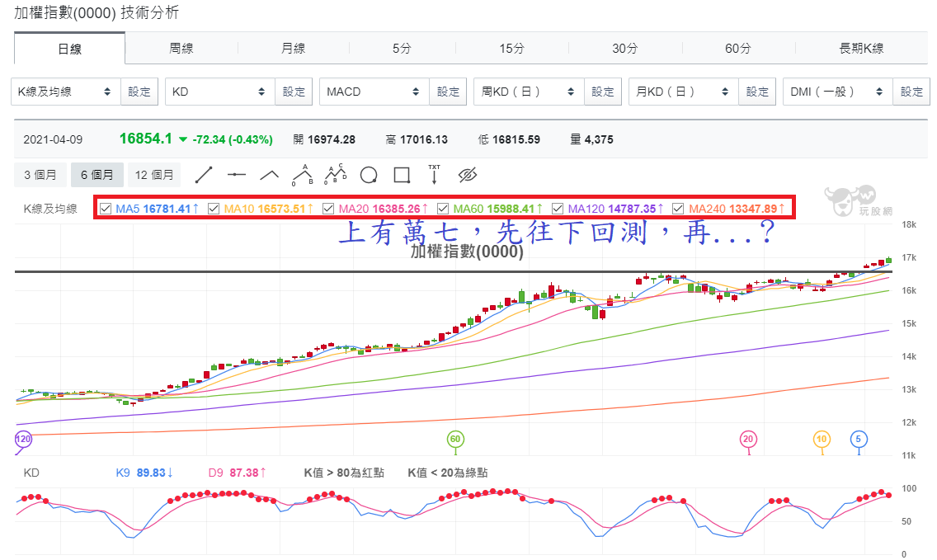The width and height of the screenshot is (937, 560).
Task: Click the pink 20 moving average marker
Action: click(x=748, y=440)
